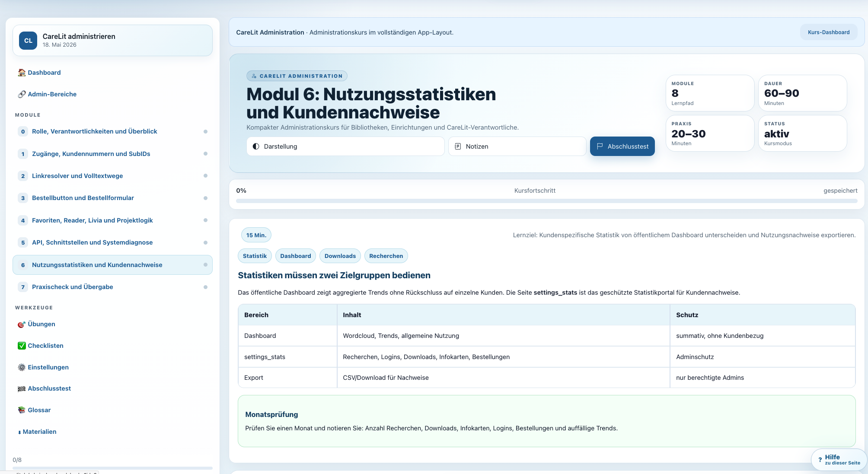The width and height of the screenshot is (868, 474).
Task: Click the Recherchen tag chip
Action: tap(386, 256)
